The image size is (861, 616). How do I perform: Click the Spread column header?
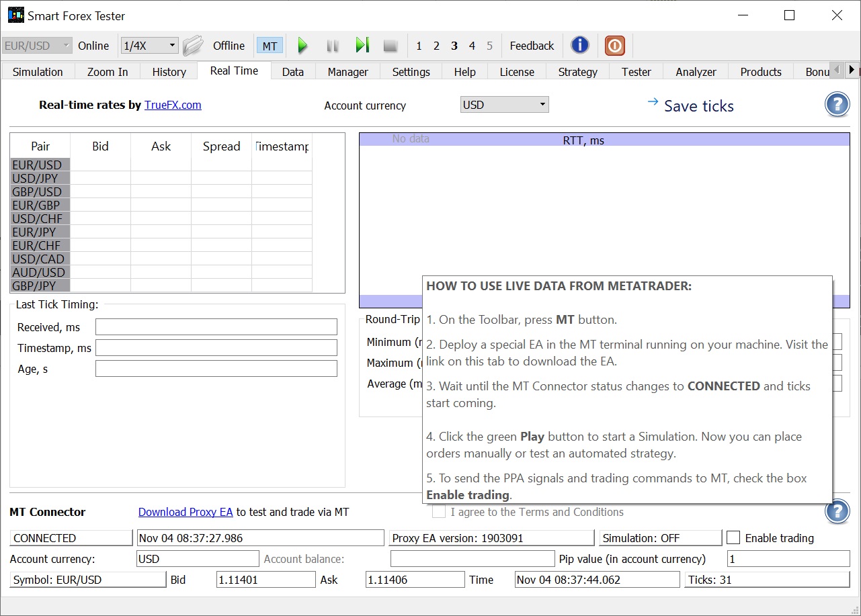pos(221,146)
